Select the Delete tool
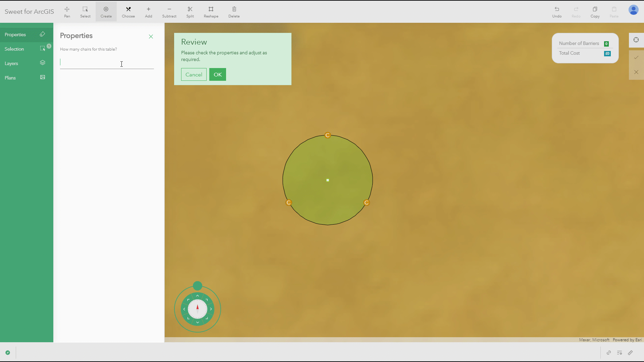Screen dimensions: 644x362 point(234,11)
